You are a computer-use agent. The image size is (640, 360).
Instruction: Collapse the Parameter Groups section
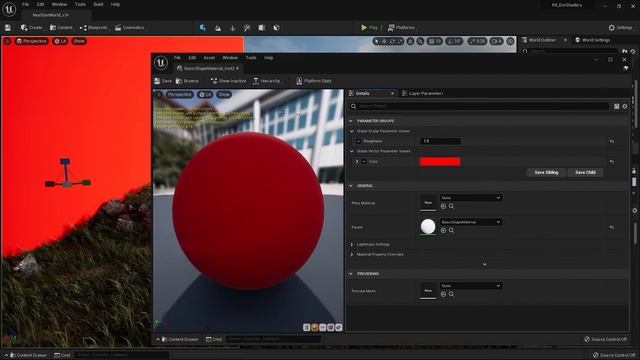tap(351, 121)
